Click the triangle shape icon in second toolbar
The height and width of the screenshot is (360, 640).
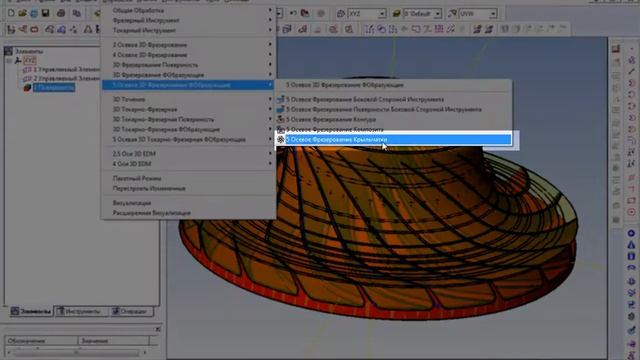click(88, 29)
